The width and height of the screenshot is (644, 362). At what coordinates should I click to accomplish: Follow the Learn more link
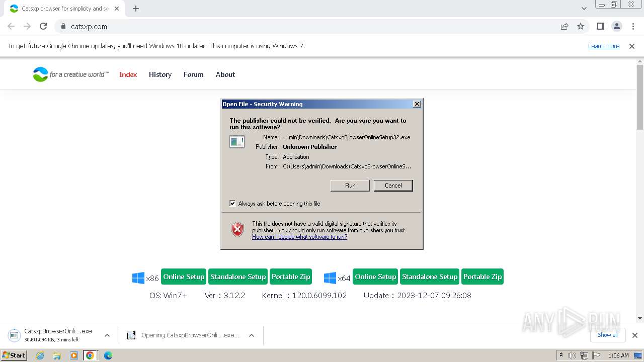pyautogui.click(x=604, y=46)
